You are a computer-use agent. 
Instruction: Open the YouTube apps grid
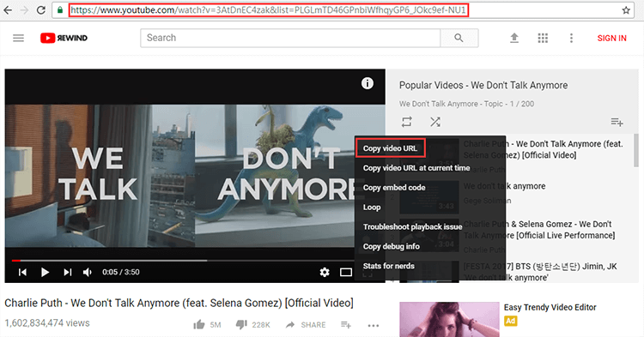543,38
